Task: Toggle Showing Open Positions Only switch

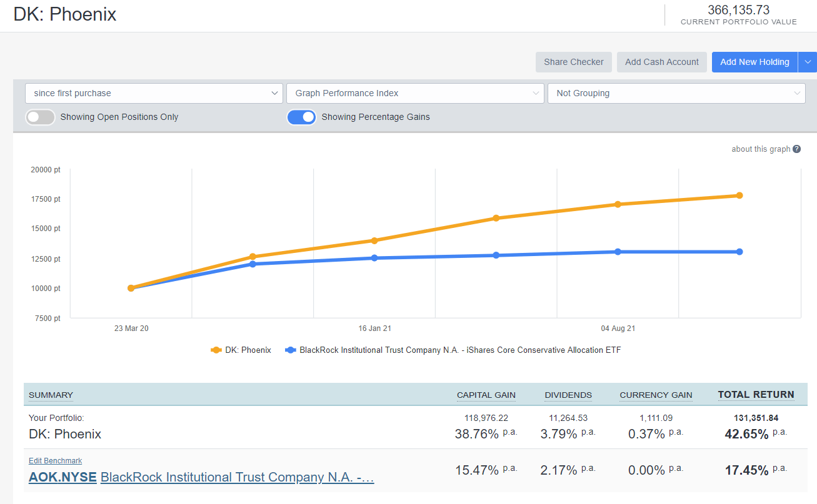Action: click(40, 117)
